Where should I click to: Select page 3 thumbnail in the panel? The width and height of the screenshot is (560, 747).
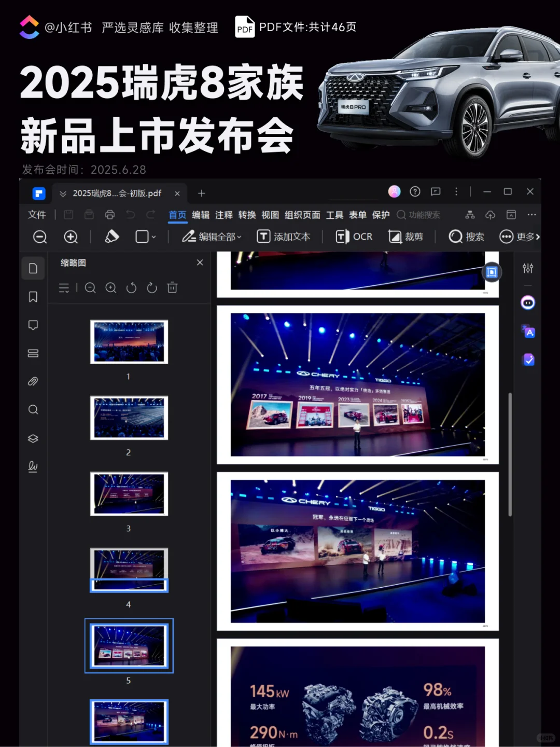click(x=129, y=494)
